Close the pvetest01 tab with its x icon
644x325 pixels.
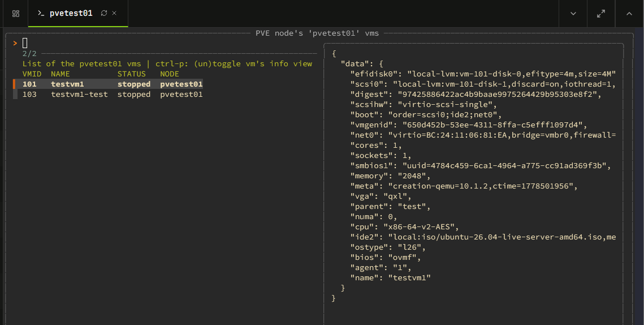click(x=115, y=13)
